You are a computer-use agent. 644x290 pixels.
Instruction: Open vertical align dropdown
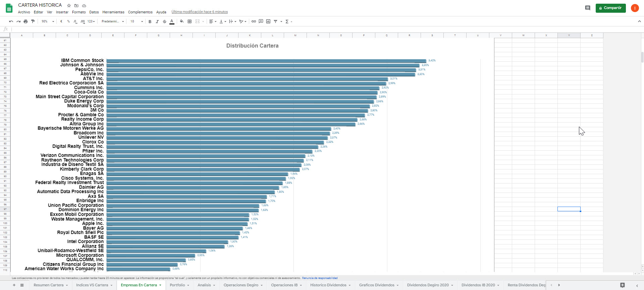[x=223, y=21]
